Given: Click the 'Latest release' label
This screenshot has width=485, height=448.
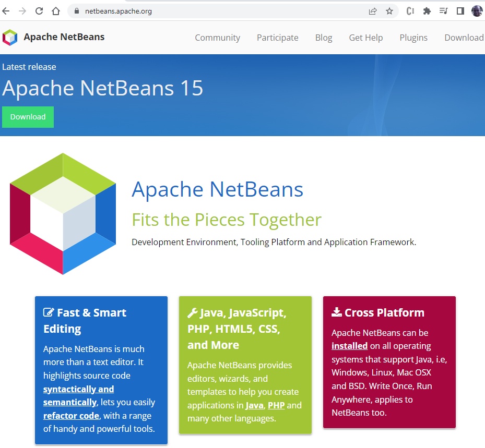Looking at the screenshot, I should [x=29, y=67].
